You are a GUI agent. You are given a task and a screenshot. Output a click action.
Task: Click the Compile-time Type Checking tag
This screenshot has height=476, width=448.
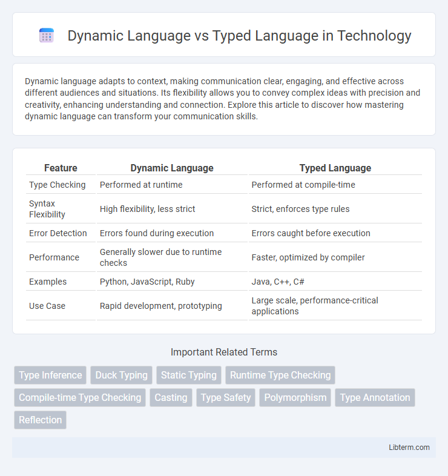[x=80, y=397]
